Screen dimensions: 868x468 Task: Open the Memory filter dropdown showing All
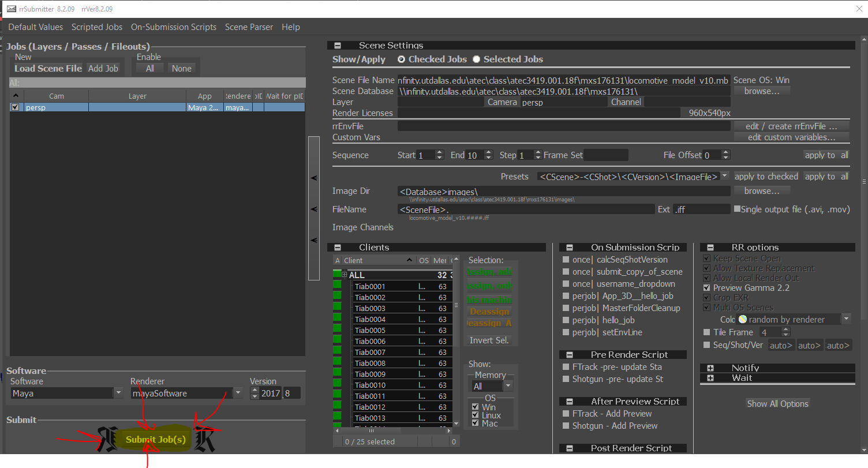pos(508,386)
